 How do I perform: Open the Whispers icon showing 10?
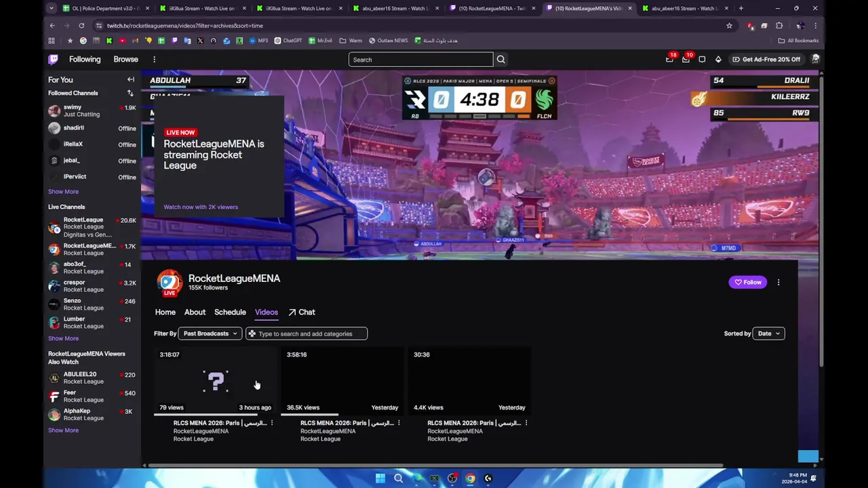pos(686,59)
